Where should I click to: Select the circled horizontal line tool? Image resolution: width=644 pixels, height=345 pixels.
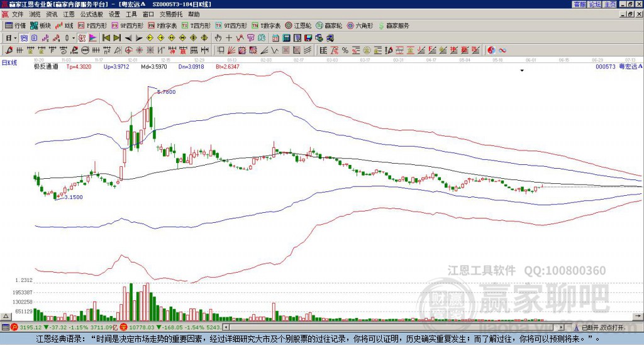[x=85, y=50]
